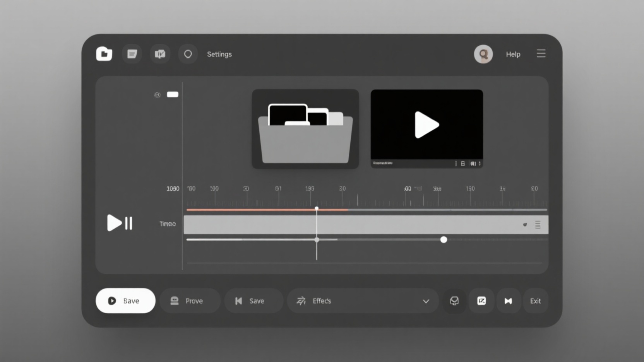Click the Timee track list icon
Viewport: 644px width, 362px height.
538,225
